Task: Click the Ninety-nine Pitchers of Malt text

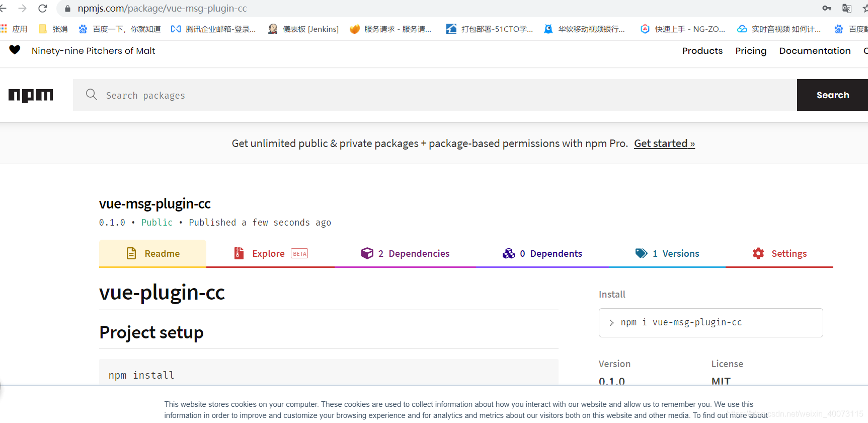Action: [x=93, y=51]
